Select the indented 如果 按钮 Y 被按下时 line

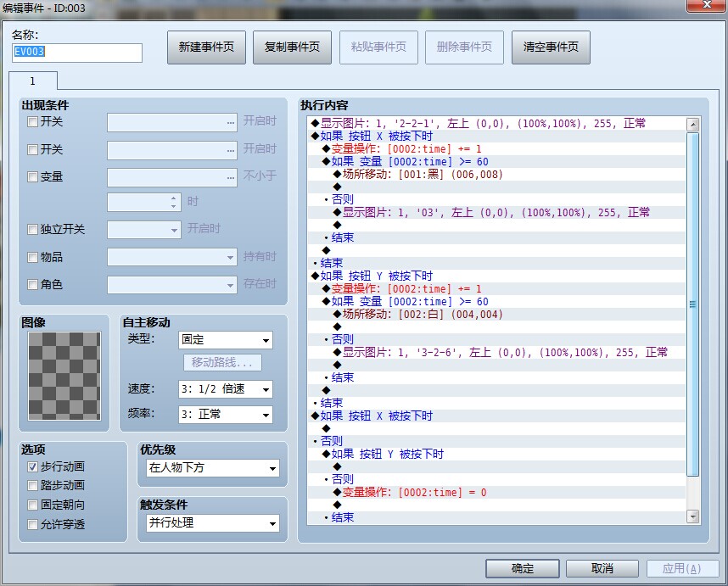pos(496,454)
